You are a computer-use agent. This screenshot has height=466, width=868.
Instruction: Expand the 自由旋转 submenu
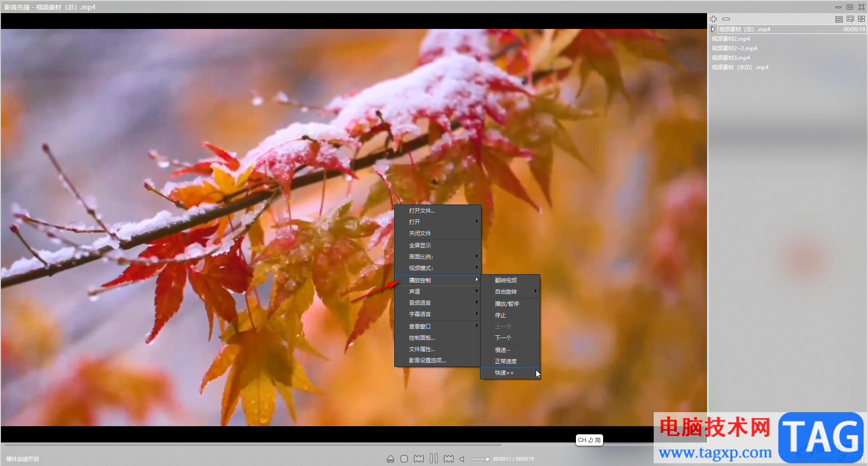click(x=510, y=292)
